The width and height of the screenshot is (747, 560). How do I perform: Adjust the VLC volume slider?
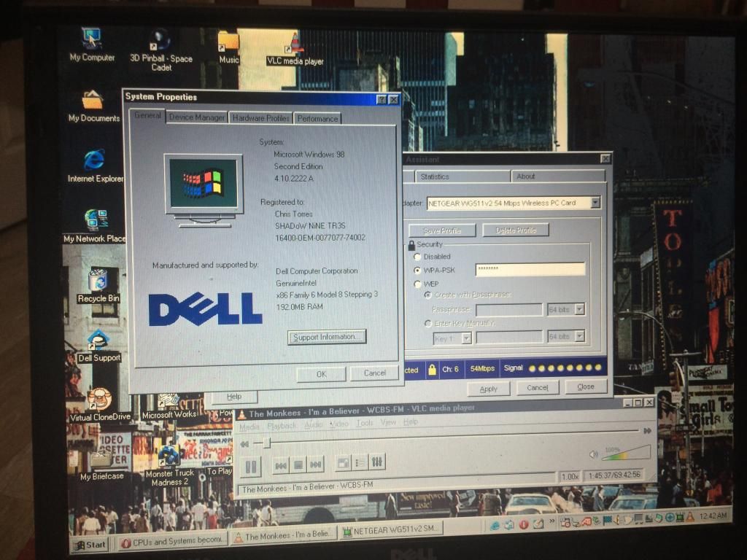(626, 453)
